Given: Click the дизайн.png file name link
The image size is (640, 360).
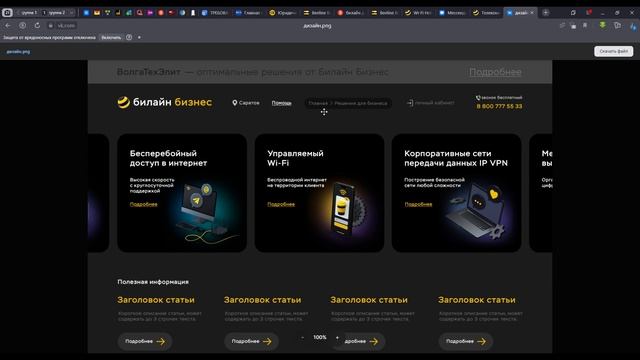Looking at the screenshot, I should 18,51.
